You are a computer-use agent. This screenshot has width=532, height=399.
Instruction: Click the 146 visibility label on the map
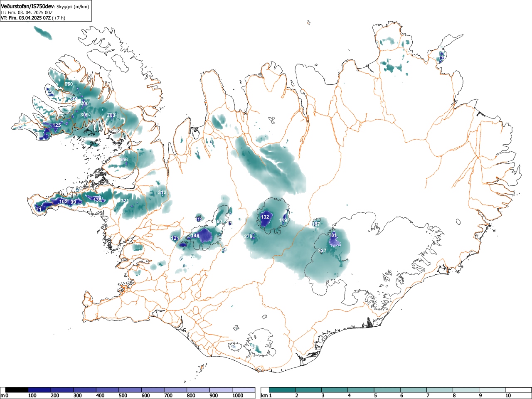click(x=195, y=236)
